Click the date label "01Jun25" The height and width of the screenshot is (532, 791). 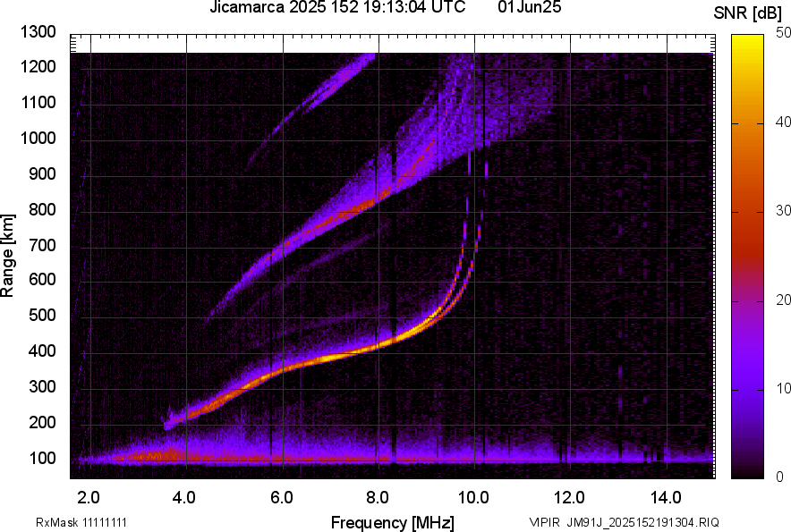529,6
